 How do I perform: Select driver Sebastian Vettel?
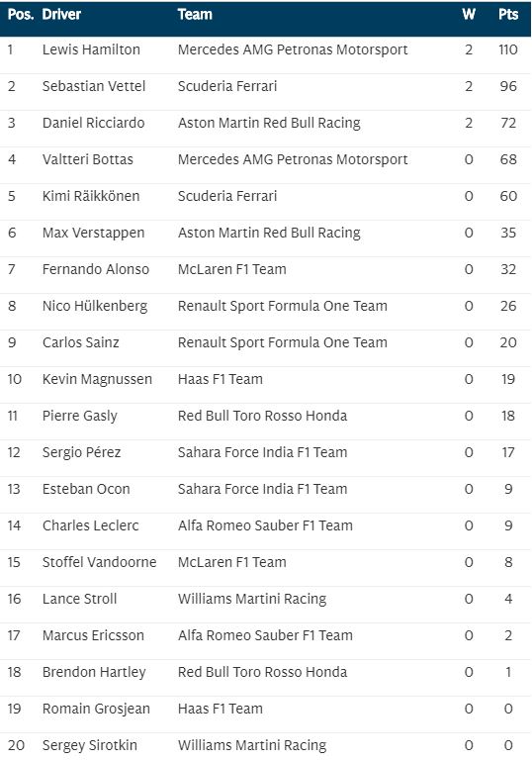click(x=94, y=86)
